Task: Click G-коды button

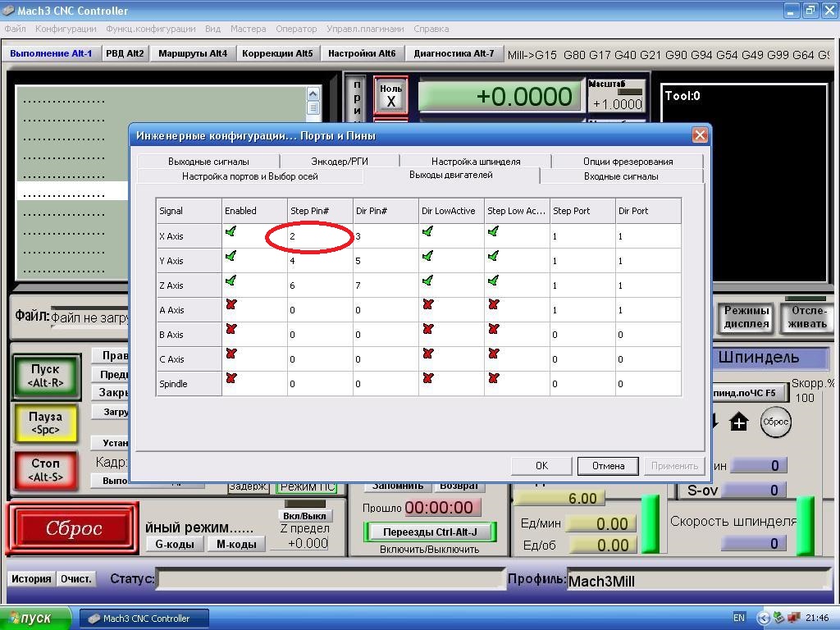Action: coord(174,545)
